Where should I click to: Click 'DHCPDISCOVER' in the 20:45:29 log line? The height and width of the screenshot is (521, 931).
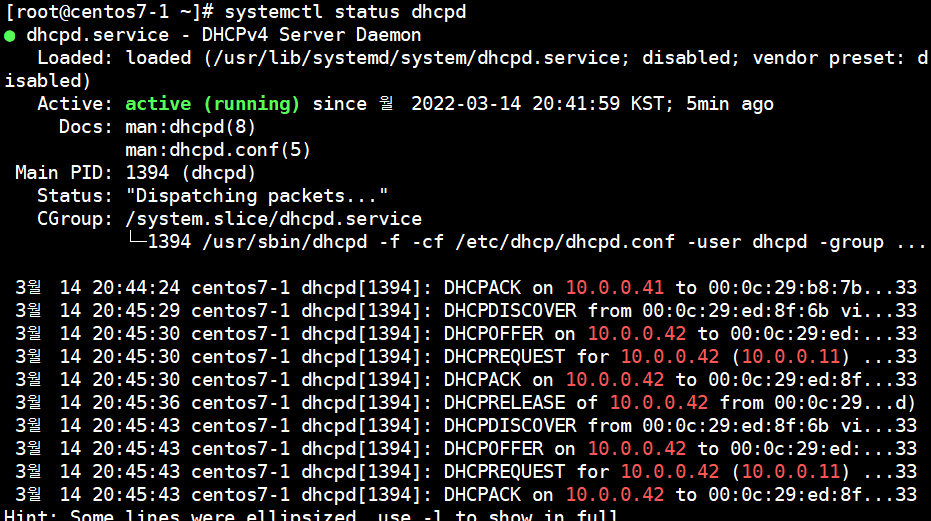(x=510, y=311)
